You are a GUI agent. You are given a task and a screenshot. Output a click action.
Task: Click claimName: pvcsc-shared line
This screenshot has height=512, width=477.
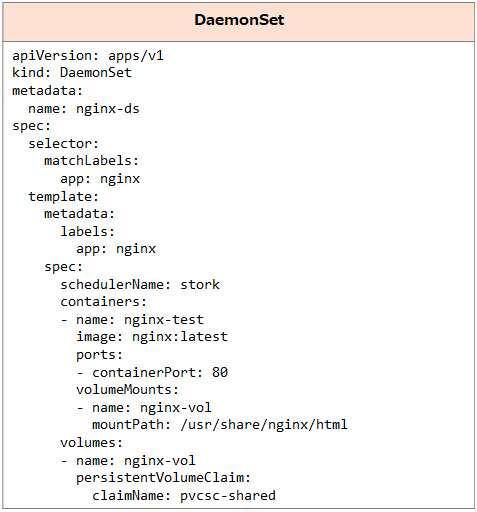pyautogui.click(x=184, y=496)
